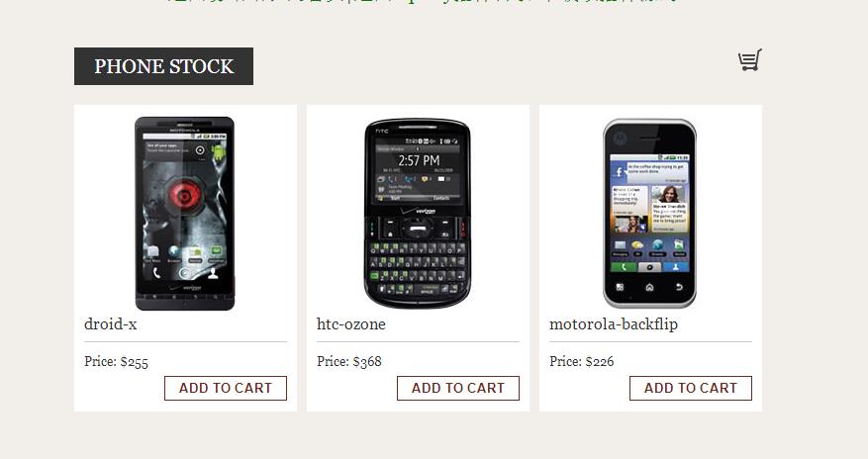Click the Facebook icon on the backflip screen

619,172
